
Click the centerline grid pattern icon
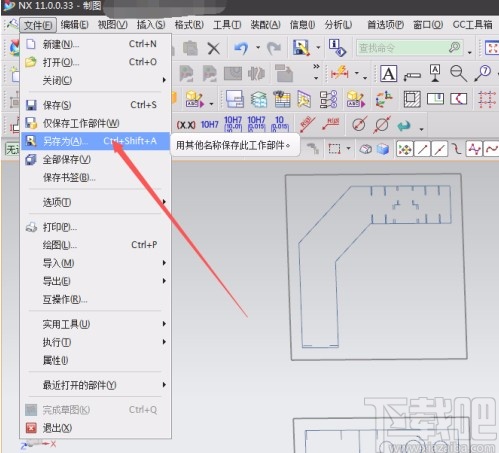click(486, 99)
